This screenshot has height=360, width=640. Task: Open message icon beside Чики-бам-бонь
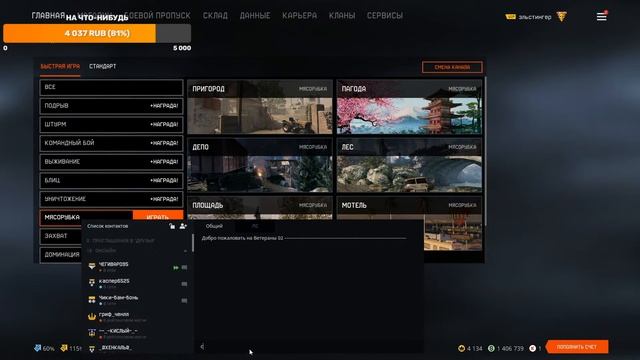(x=184, y=300)
